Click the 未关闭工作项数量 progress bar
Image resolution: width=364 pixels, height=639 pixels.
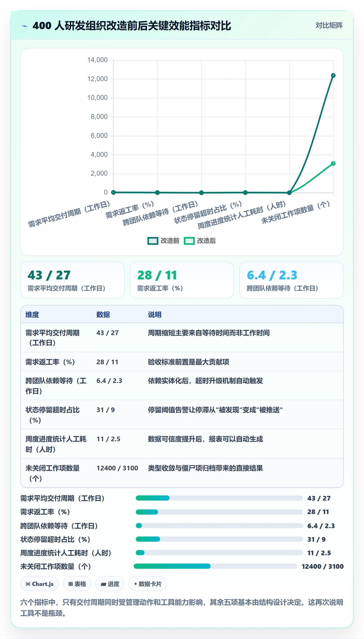[x=215, y=566]
